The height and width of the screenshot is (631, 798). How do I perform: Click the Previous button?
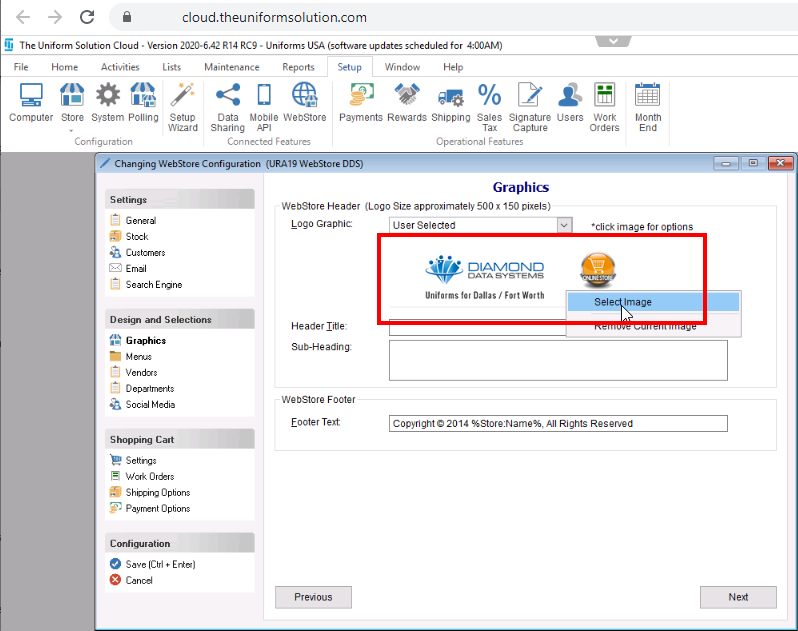click(x=313, y=597)
